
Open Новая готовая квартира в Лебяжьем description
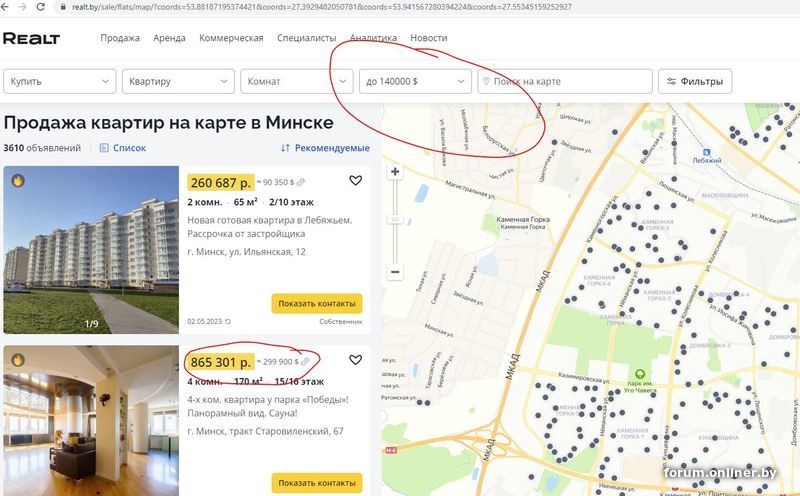click(x=269, y=227)
